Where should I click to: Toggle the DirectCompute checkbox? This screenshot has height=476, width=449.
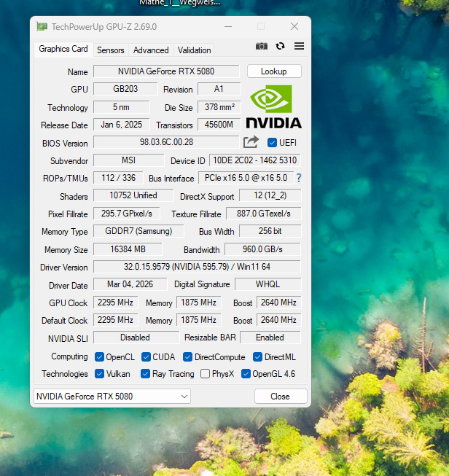187,356
